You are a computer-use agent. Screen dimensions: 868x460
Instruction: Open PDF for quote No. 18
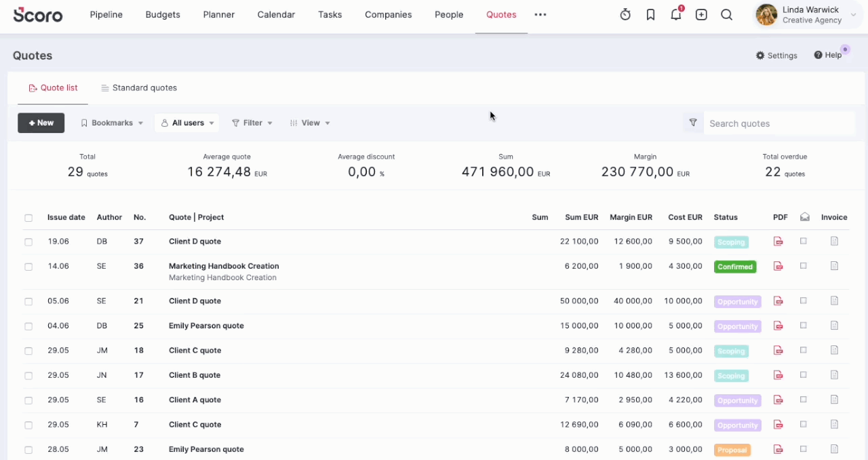click(x=778, y=351)
